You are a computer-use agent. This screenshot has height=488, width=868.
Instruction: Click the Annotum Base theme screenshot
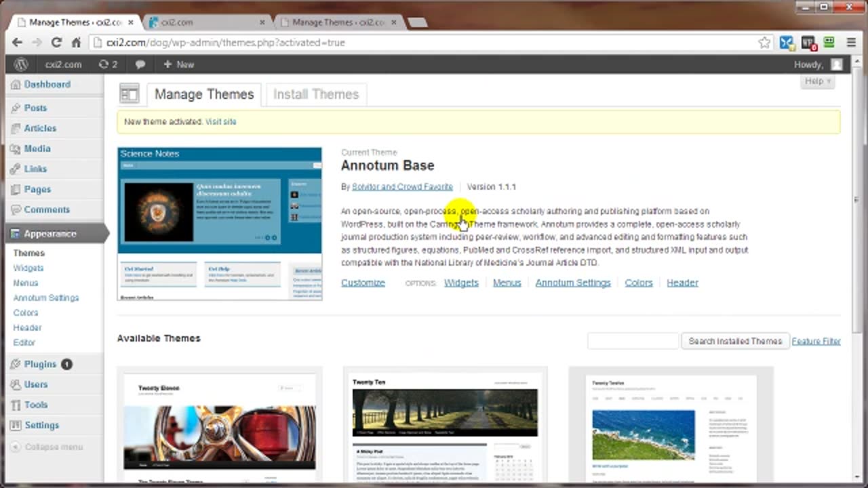220,224
